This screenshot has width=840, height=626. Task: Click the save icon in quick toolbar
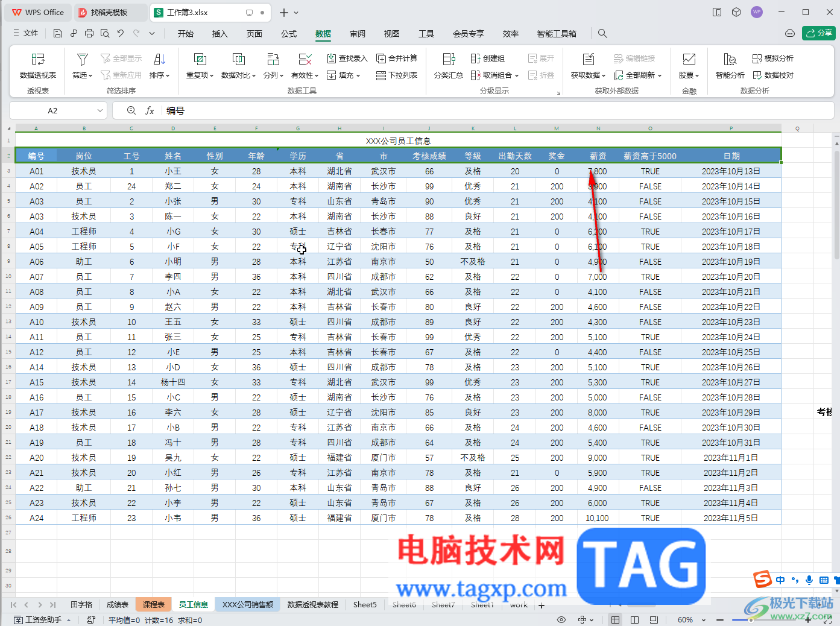pos(58,33)
